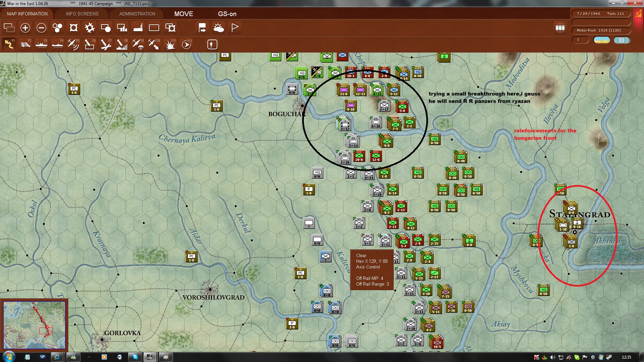Select the large ship mode (F3)
The width and height of the screenshot is (644, 362).
pyautogui.click(x=41, y=44)
